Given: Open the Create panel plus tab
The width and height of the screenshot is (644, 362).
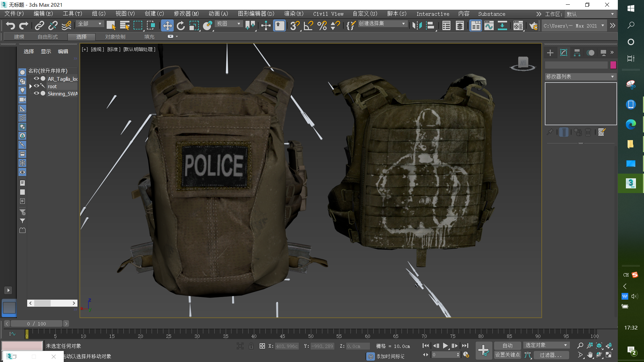Looking at the screenshot, I should pyautogui.click(x=550, y=53).
